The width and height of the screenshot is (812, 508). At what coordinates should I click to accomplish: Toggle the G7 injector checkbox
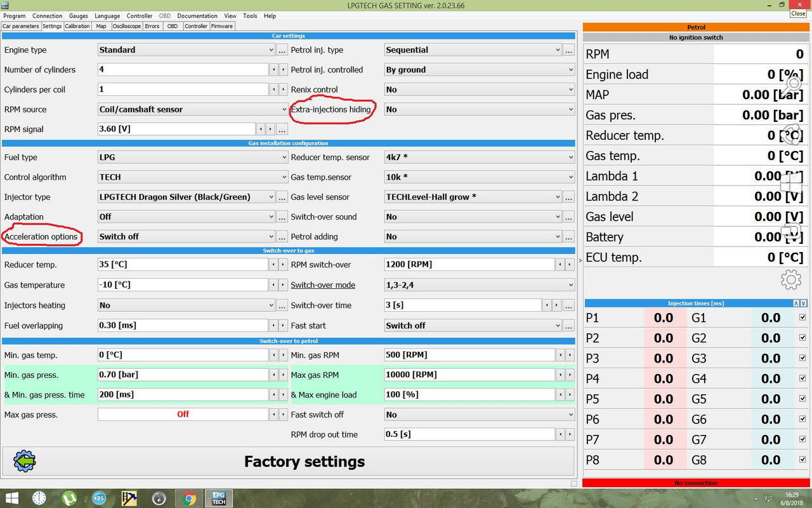click(802, 439)
